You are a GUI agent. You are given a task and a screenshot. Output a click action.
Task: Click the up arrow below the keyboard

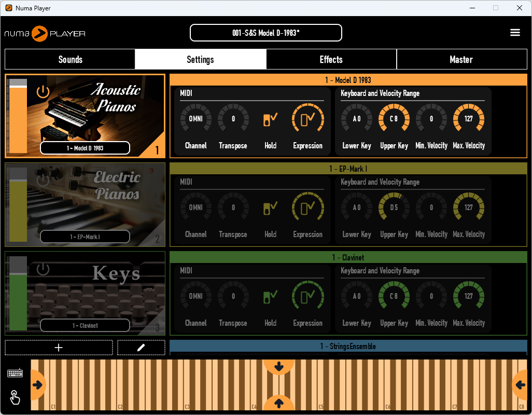point(279,403)
